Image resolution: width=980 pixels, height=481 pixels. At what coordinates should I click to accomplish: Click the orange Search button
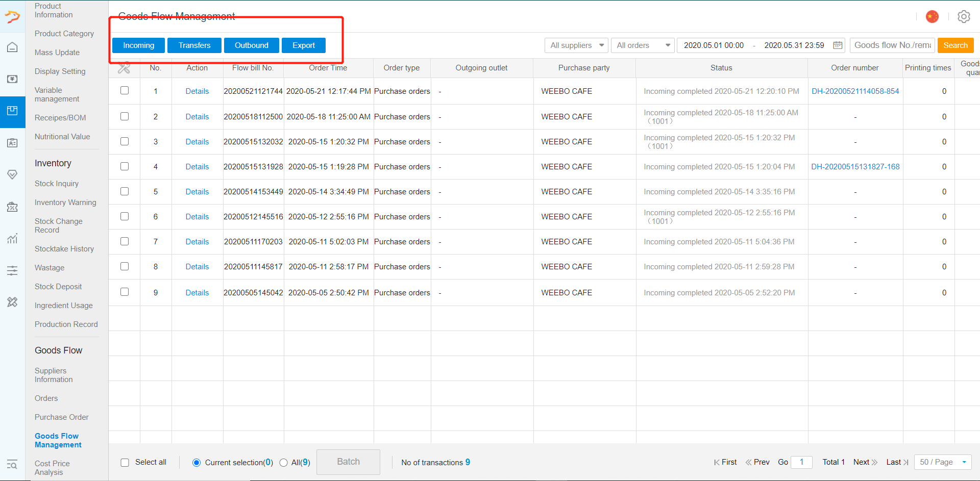click(x=955, y=45)
